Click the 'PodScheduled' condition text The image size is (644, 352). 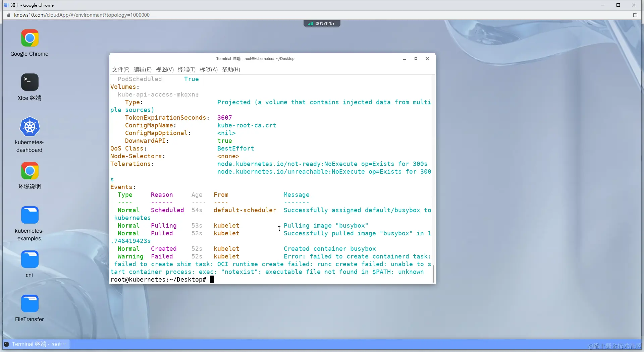pos(140,79)
